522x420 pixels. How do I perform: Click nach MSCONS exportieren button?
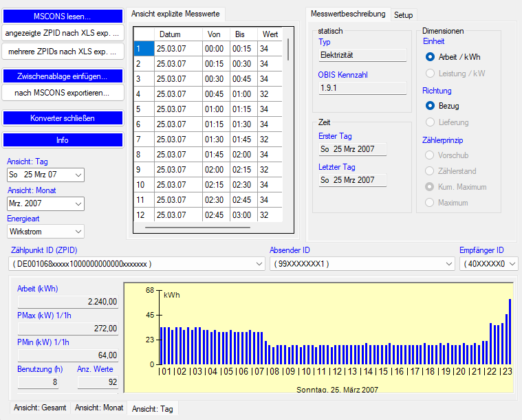click(x=63, y=92)
